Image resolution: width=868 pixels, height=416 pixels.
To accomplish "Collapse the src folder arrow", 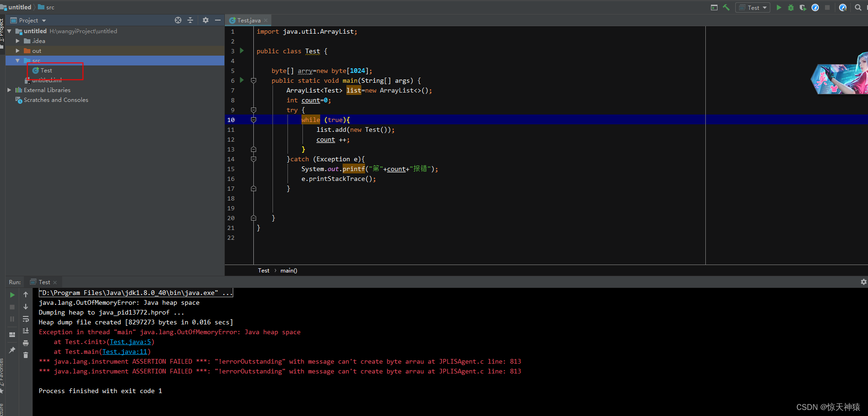I will coord(18,61).
